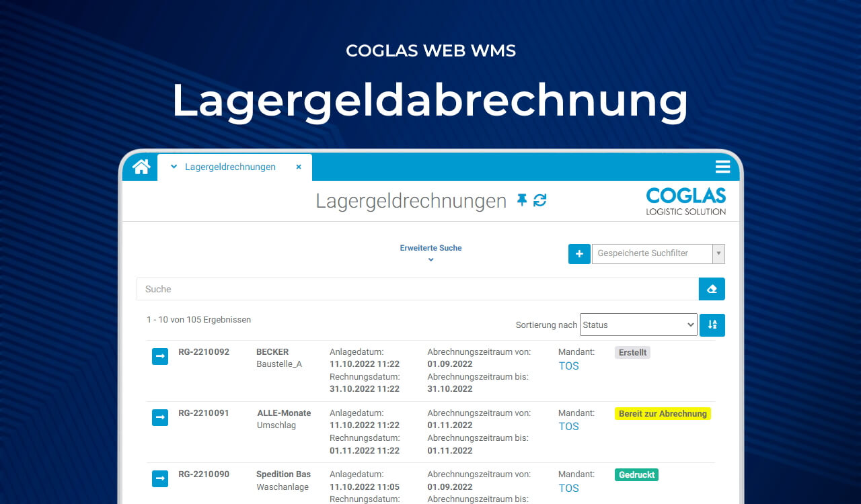Open invoice RG-2210091 arrow button
The image size is (861, 504).
160,417
